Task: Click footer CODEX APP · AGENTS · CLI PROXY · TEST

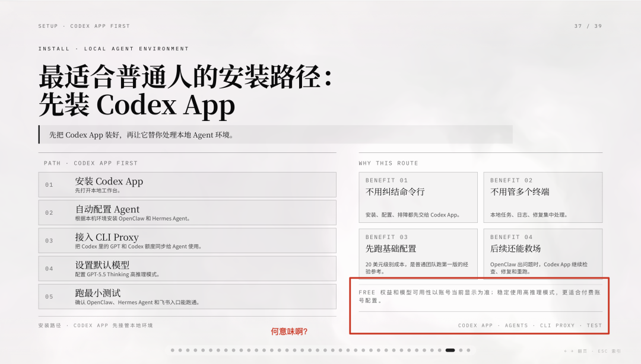Action: 530,325
